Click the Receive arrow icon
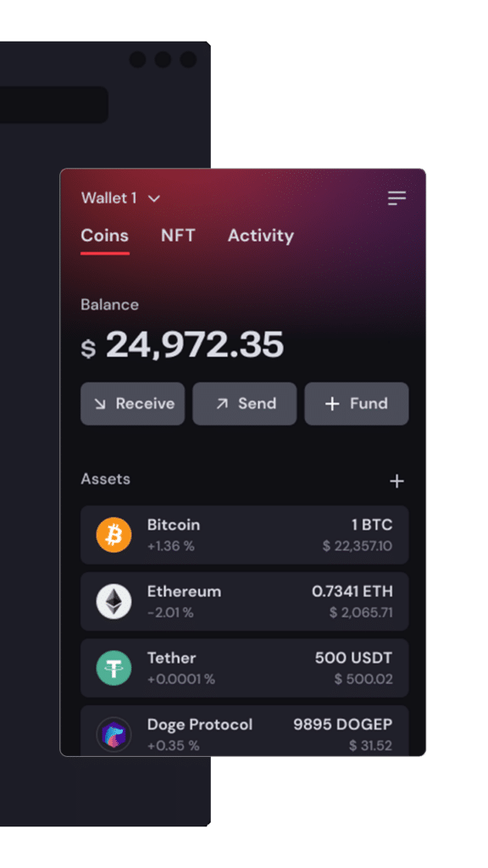Viewport: 488px width, 868px height. pyautogui.click(x=100, y=403)
